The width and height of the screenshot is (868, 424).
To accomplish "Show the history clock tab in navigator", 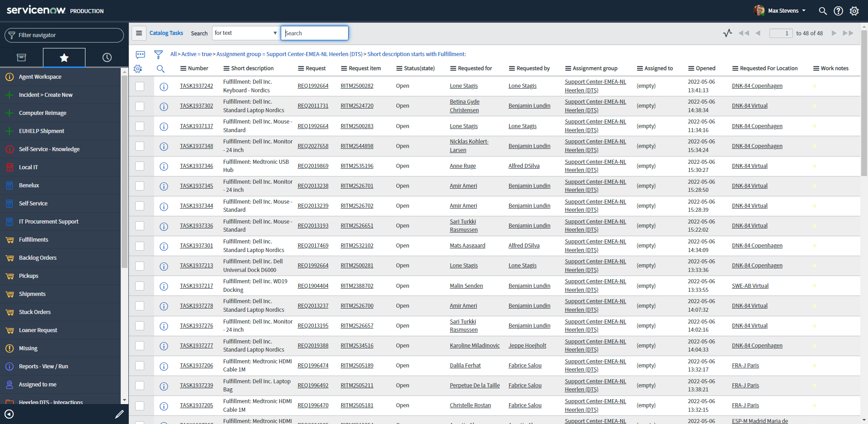I will point(107,57).
